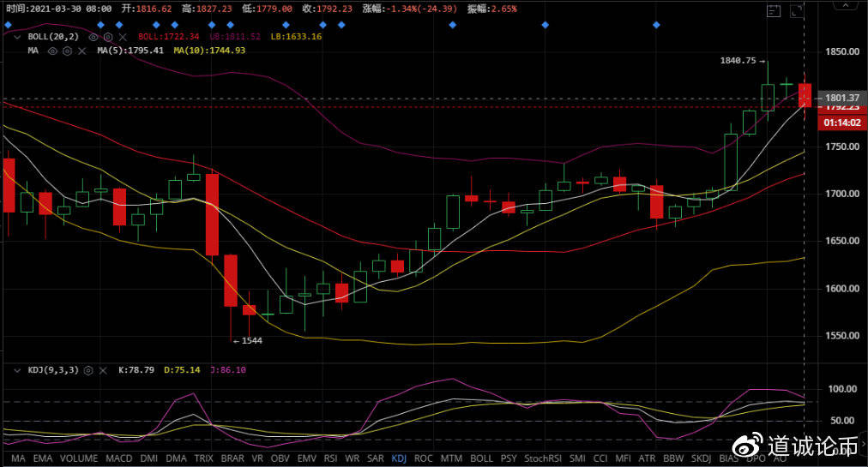This screenshot has width=868, height=467.
Task: Select the MACD indicator tab
Action: click(118, 458)
